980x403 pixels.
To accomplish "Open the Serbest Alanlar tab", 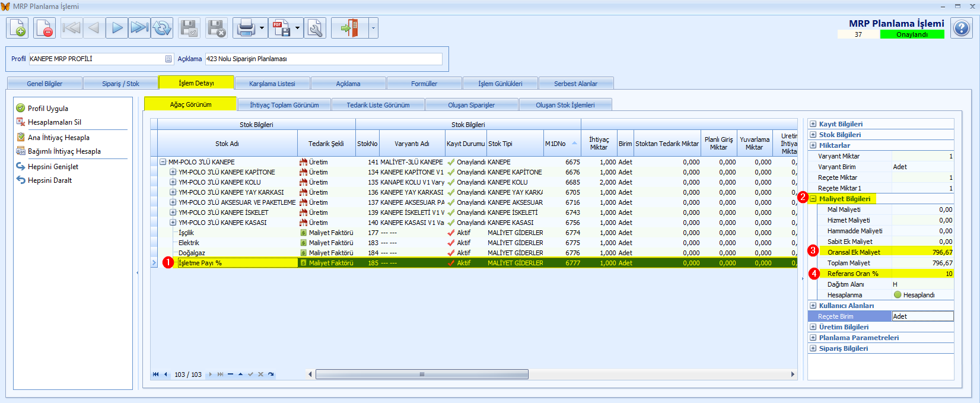I will (x=575, y=84).
